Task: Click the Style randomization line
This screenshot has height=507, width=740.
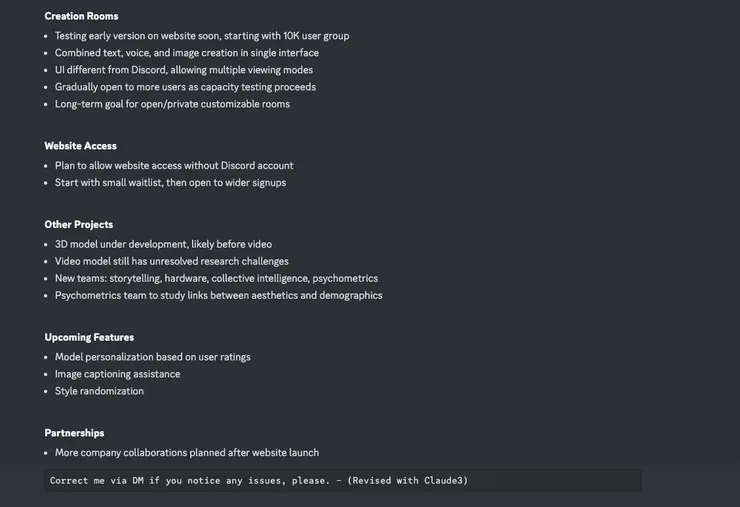Action: (x=99, y=391)
